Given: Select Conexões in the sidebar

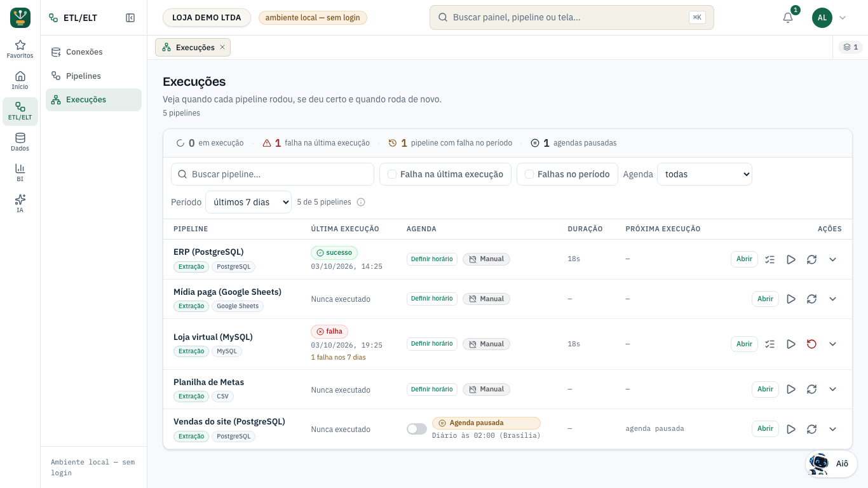Looking at the screenshot, I should [93, 52].
